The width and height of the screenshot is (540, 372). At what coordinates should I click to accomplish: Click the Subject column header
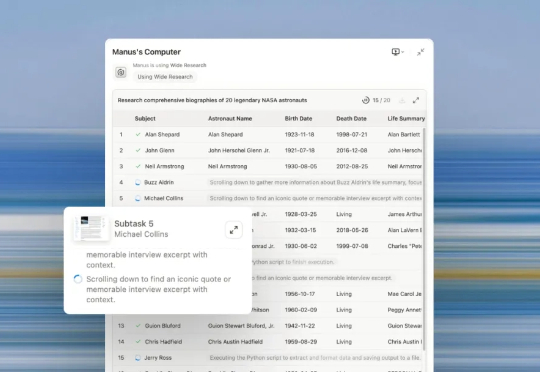click(x=145, y=118)
